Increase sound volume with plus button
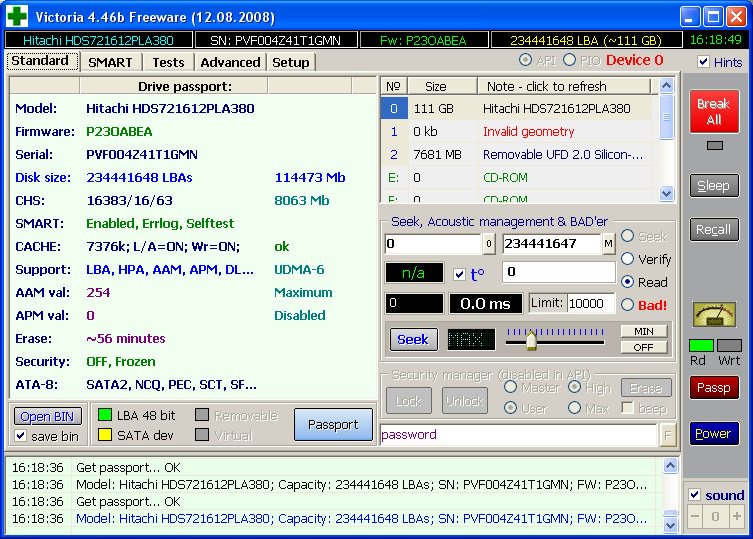 coord(736,516)
